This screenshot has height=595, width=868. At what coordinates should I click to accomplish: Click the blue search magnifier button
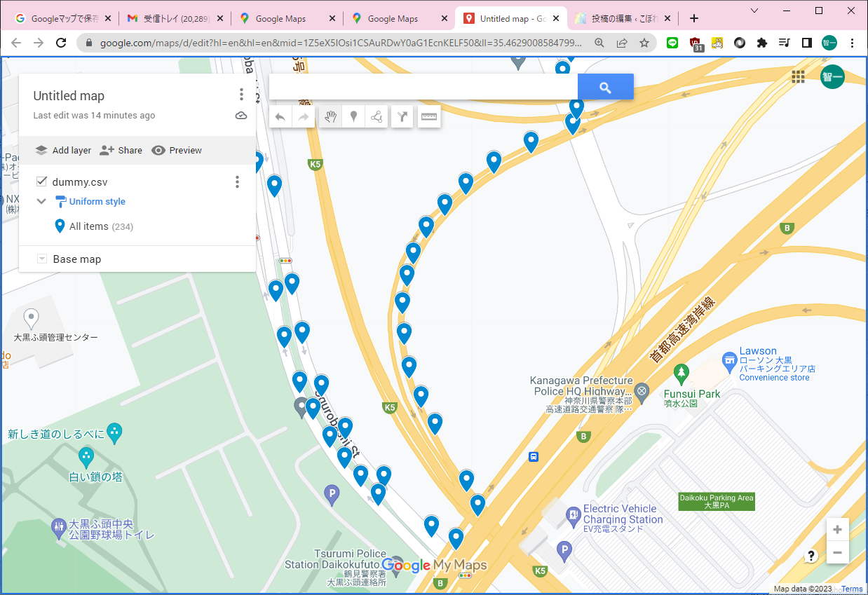click(605, 88)
